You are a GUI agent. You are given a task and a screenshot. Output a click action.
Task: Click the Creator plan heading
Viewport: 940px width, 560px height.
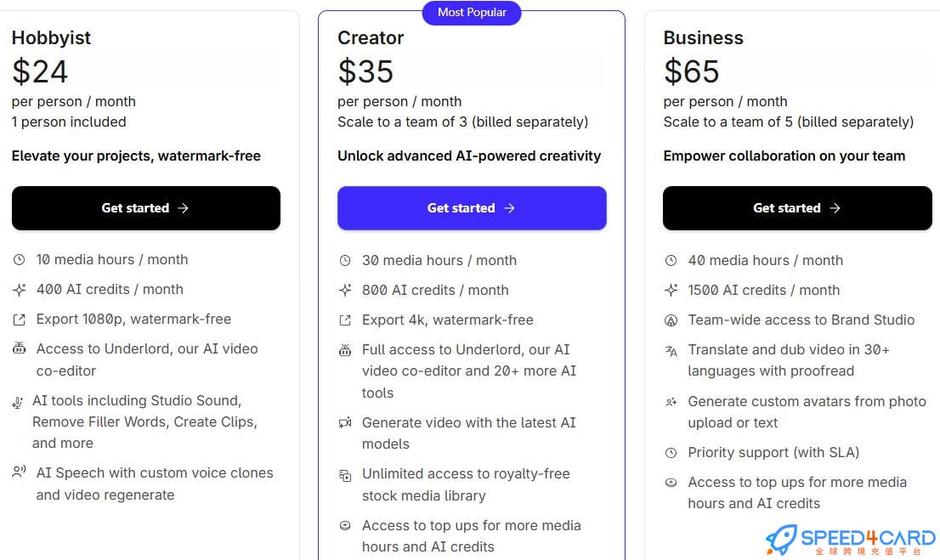[x=371, y=38]
